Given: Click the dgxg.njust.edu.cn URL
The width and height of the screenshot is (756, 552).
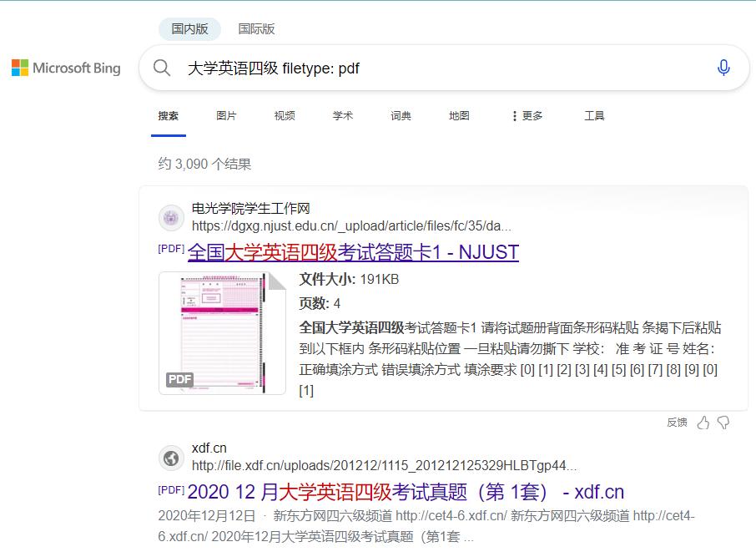Looking at the screenshot, I should (351, 225).
